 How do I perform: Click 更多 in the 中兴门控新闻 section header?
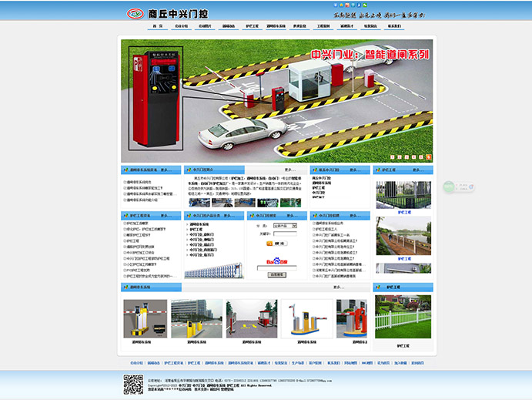(355, 216)
